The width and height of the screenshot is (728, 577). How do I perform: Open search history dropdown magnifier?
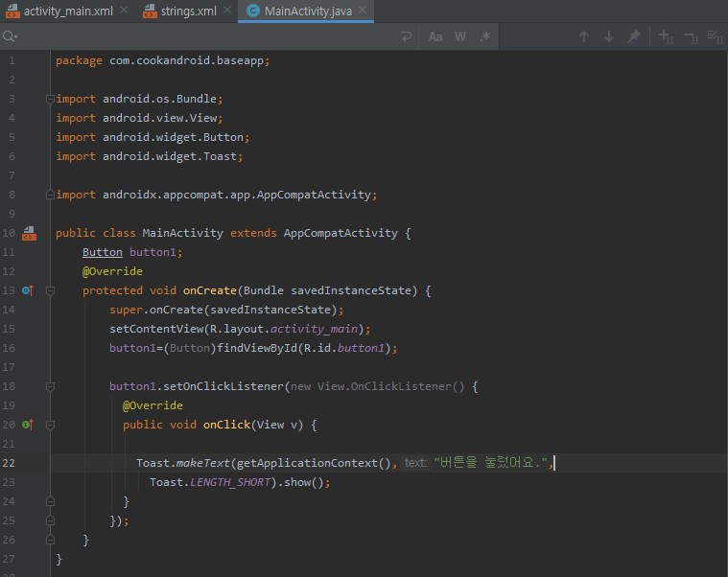(11, 36)
